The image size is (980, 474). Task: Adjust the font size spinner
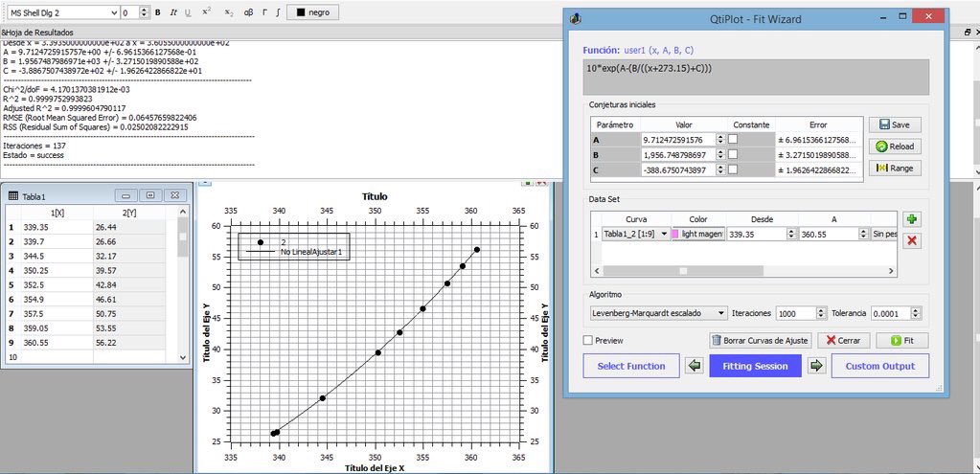tap(145, 12)
